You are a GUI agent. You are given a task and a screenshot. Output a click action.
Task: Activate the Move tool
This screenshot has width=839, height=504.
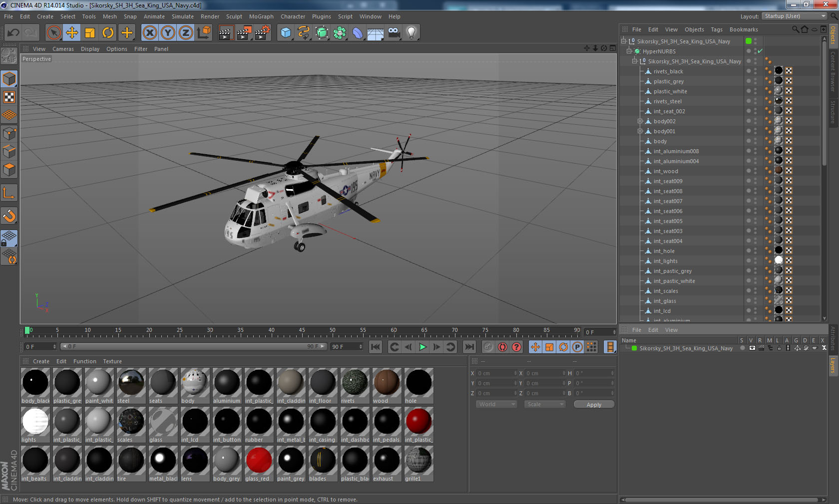[x=72, y=33]
